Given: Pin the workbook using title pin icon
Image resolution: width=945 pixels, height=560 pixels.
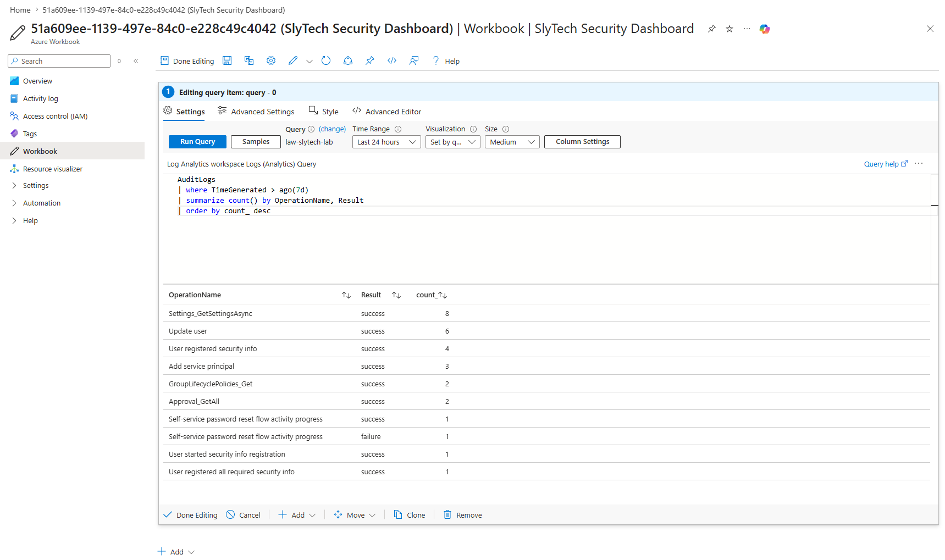Looking at the screenshot, I should [712, 29].
